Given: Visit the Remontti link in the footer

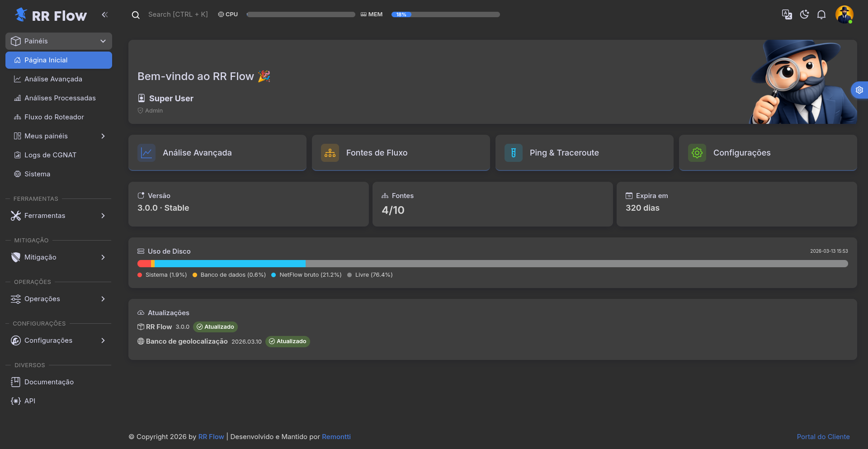Looking at the screenshot, I should 336,436.
